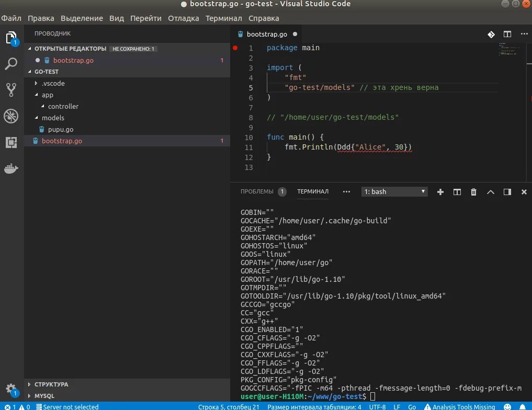Image resolution: width=532 pixels, height=410 pixels.
Task: Open the Source Control view
Action: click(x=11, y=90)
